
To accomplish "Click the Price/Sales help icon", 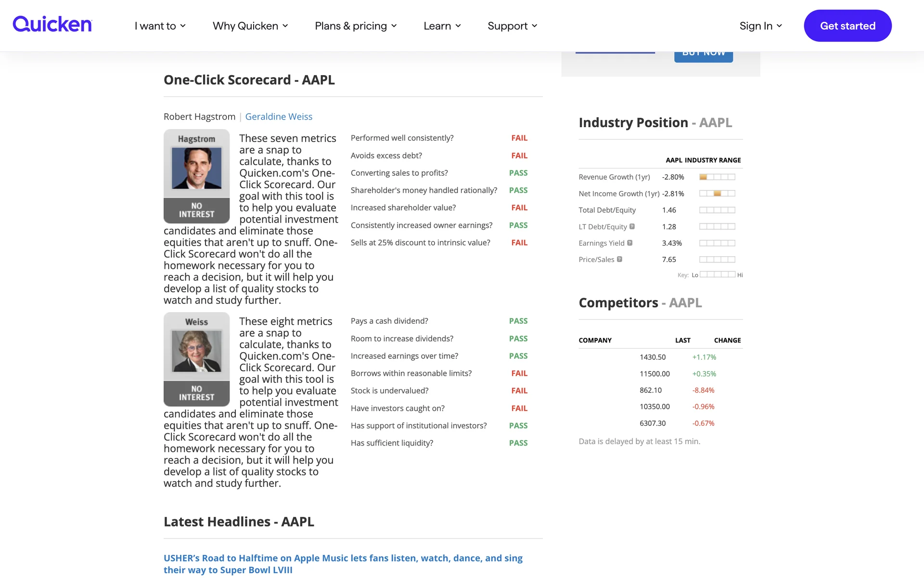I will 619,259.
